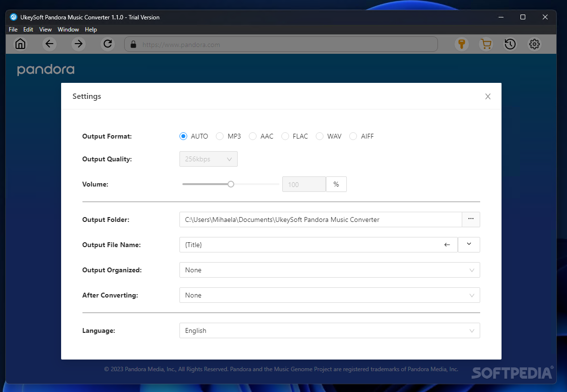The height and width of the screenshot is (392, 567).
Task: Open the Window menu
Action: click(x=68, y=30)
